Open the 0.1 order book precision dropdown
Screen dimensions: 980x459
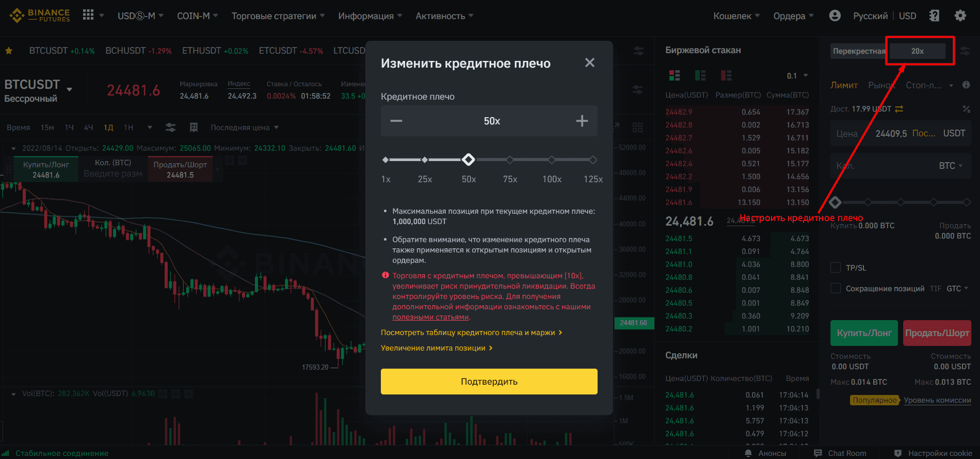[x=797, y=76]
